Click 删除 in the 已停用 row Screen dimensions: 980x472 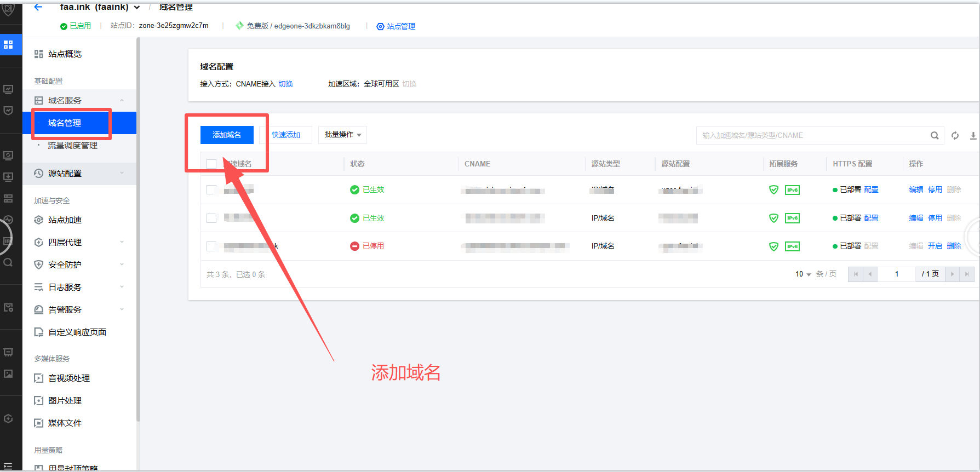[x=954, y=246]
